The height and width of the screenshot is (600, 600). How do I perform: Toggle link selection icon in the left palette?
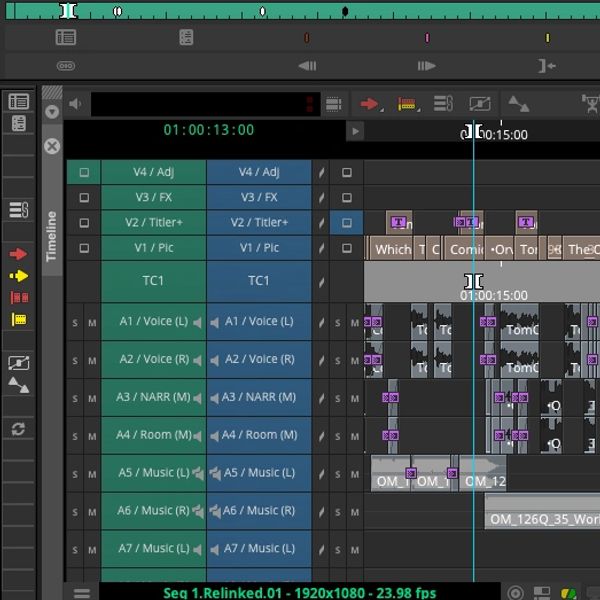pos(19,210)
